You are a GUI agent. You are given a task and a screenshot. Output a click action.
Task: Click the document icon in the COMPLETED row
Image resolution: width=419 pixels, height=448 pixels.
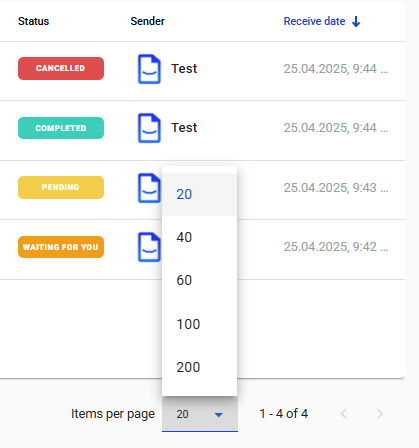pos(149,128)
